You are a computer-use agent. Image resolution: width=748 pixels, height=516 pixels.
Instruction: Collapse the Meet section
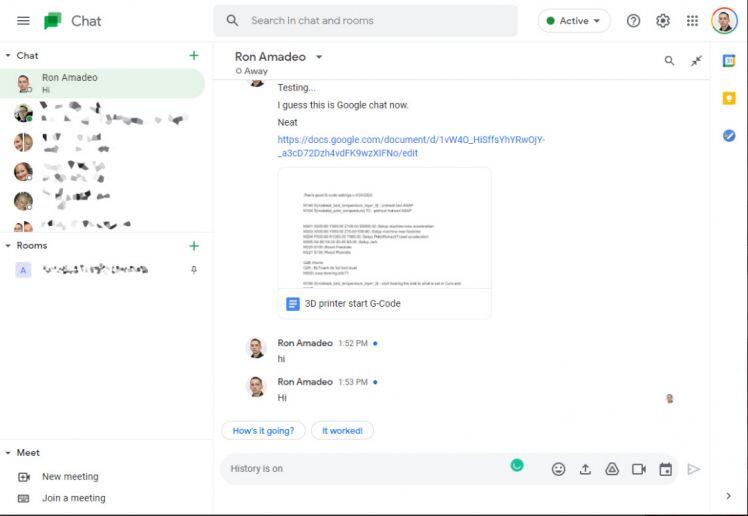(x=8, y=453)
